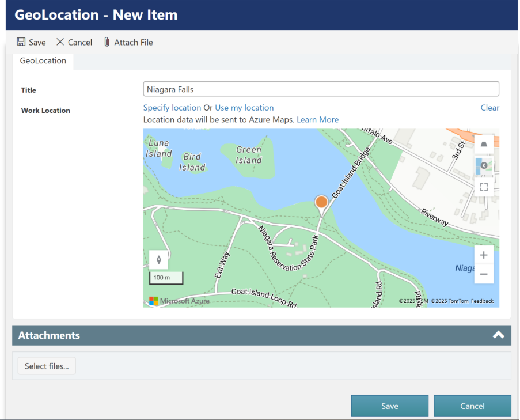Click the paperclip Attach File icon
520x420 pixels.
(x=107, y=42)
